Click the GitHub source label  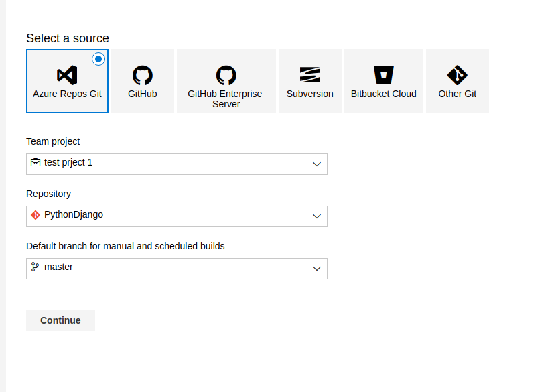tap(142, 94)
